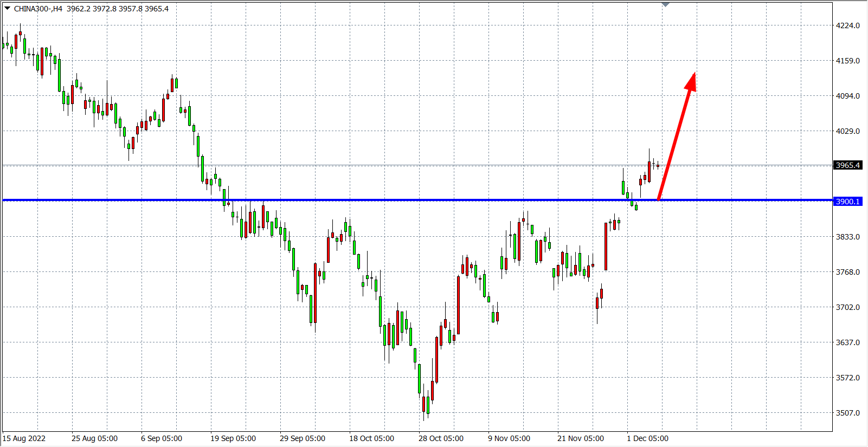This screenshot has width=868, height=447.
Task: Click the 9 Nov 05:00 time label
Action: 509,438
